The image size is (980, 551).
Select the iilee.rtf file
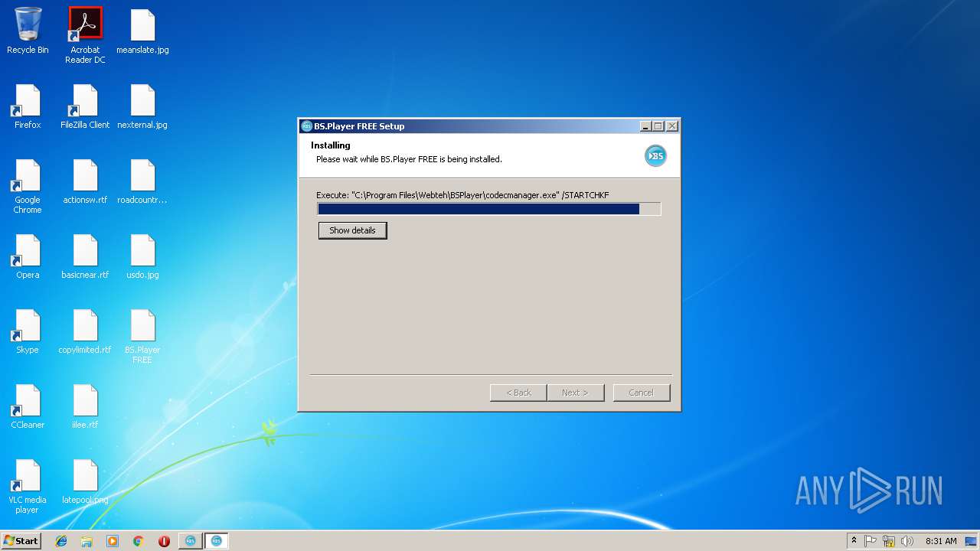pos(85,406)
